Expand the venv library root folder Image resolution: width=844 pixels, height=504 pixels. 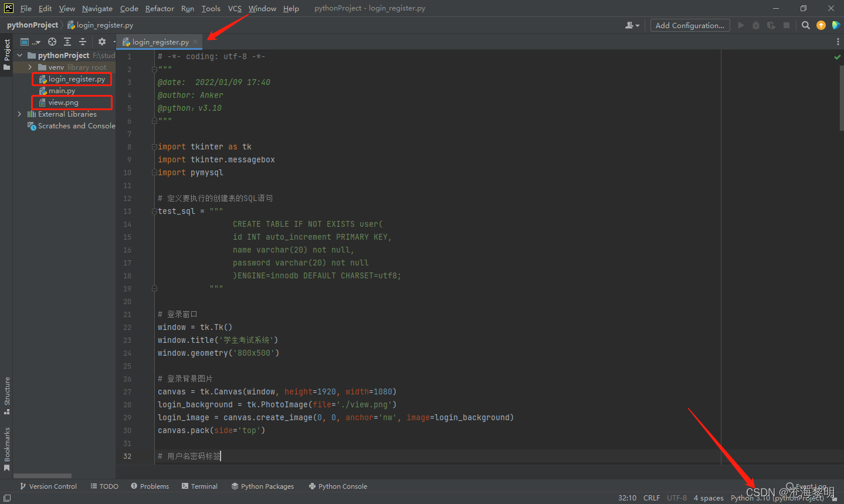[x=29, y=67]
